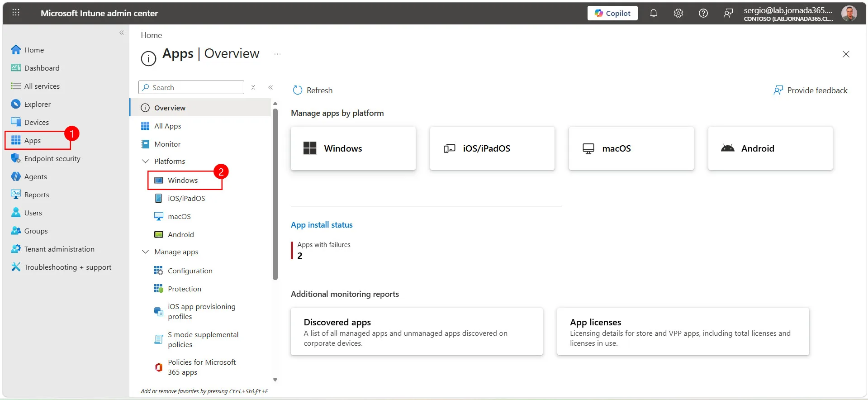This screenshot has height=400, width=868.
Task: Select Overview in the Apps menu
Action: click(x=200, y=108)
